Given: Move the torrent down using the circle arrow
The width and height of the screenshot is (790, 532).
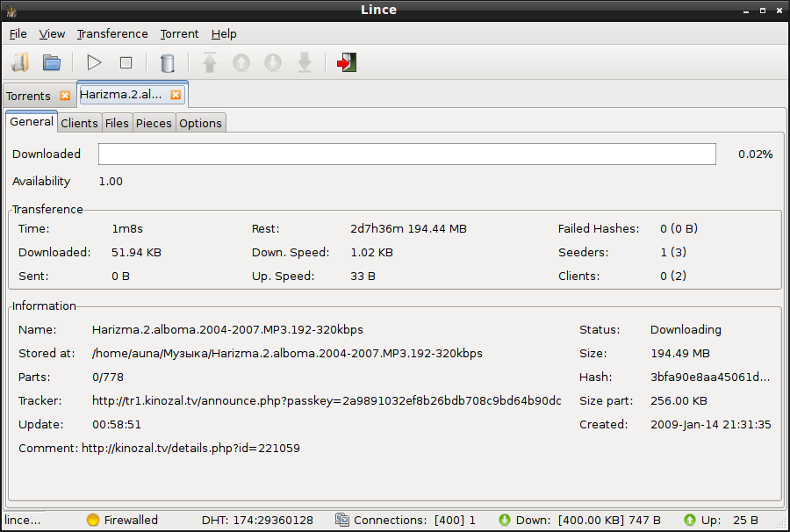Looking at the screenshot, I should pyautogui.click(x=273, y=62).
